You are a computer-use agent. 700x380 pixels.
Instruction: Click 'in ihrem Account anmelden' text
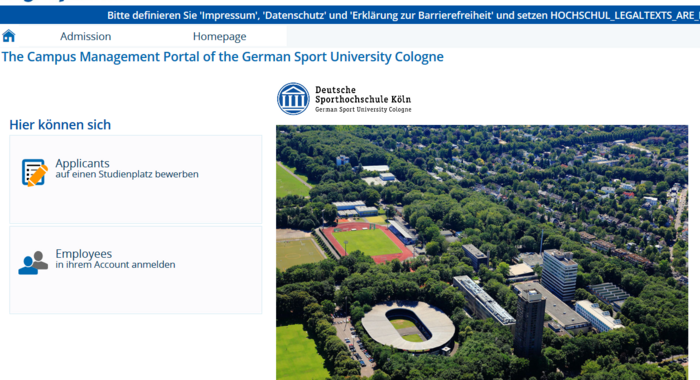pyautogui.click(x=115, y=264)
